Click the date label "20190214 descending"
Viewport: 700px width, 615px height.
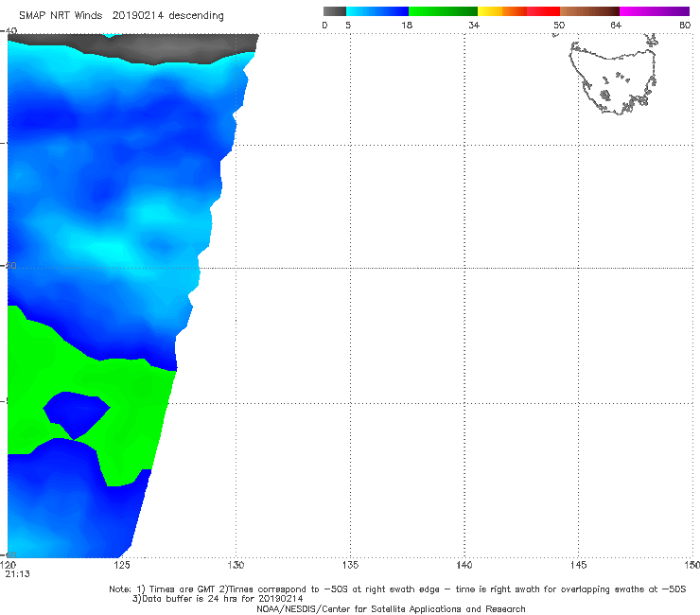(x=167, y=16)
